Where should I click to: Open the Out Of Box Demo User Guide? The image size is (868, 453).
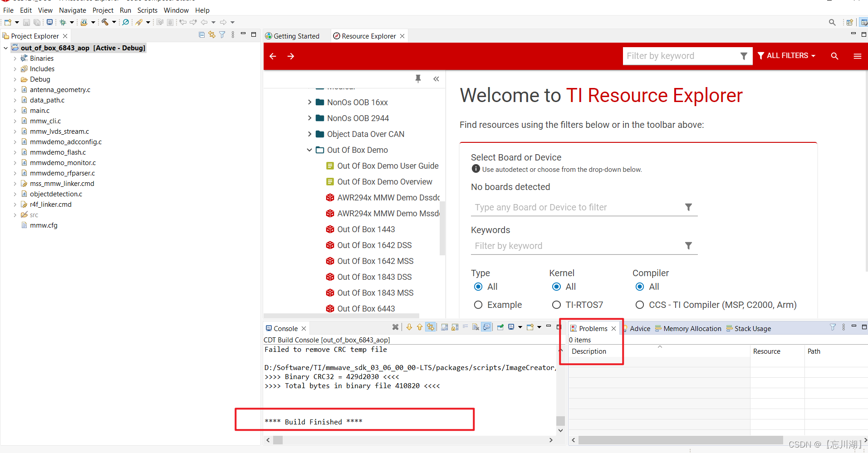[x=387, y=166]
